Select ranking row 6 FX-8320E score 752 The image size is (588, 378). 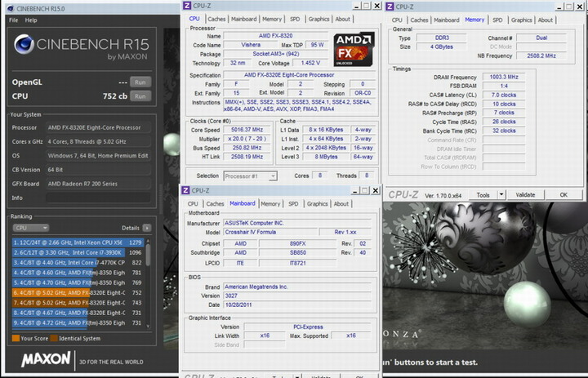coord(78,292)
